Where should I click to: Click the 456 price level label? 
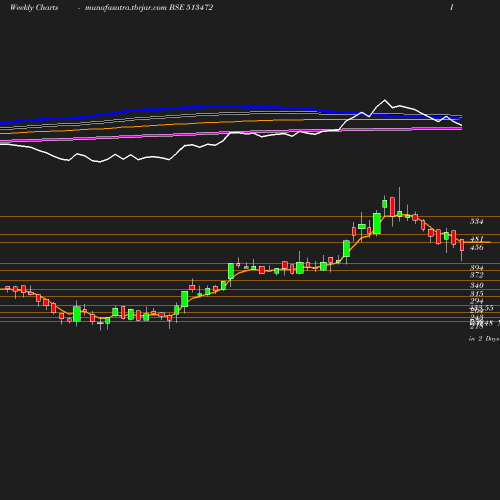476,247
